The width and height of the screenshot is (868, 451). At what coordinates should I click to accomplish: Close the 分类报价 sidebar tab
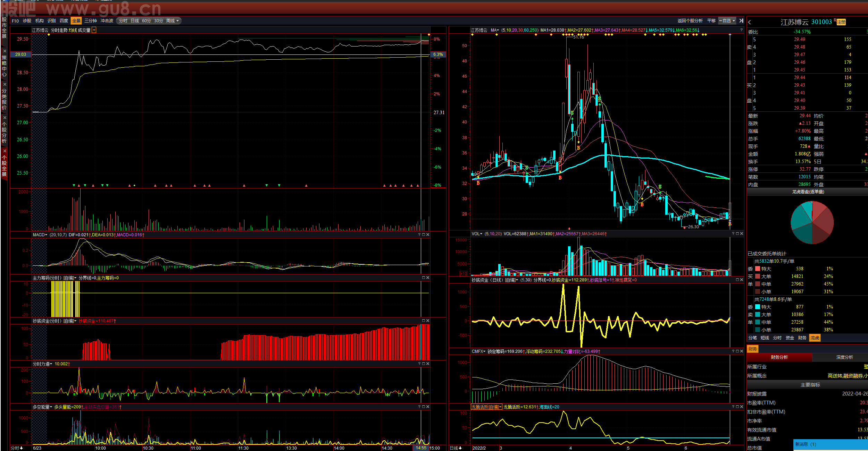[5, 84]
